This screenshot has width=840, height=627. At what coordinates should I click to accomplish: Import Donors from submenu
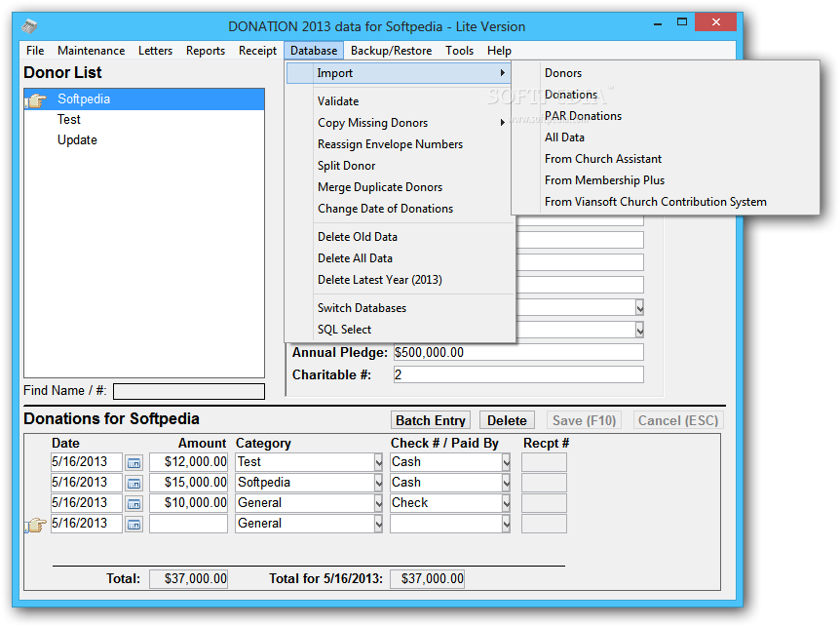(x=666, y=73)
